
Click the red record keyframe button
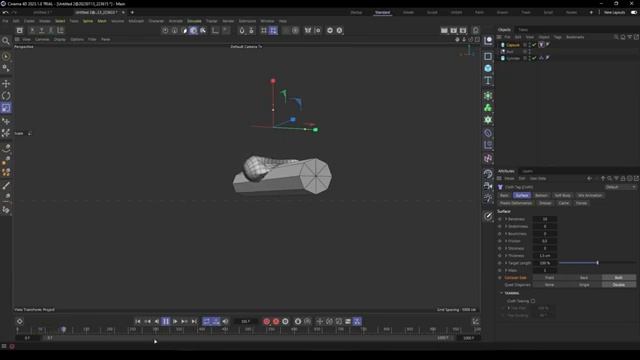267,322
